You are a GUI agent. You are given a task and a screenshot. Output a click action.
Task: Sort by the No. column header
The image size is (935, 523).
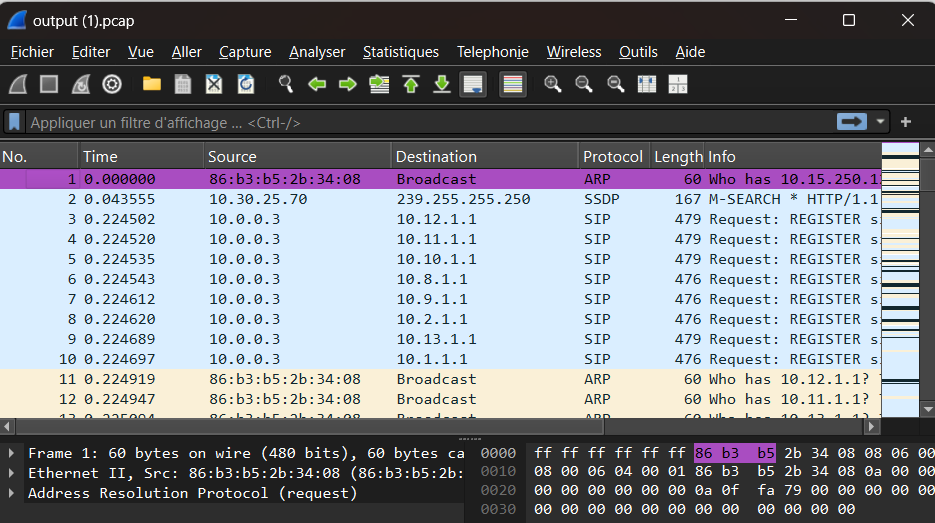click(x=39, y=156)
